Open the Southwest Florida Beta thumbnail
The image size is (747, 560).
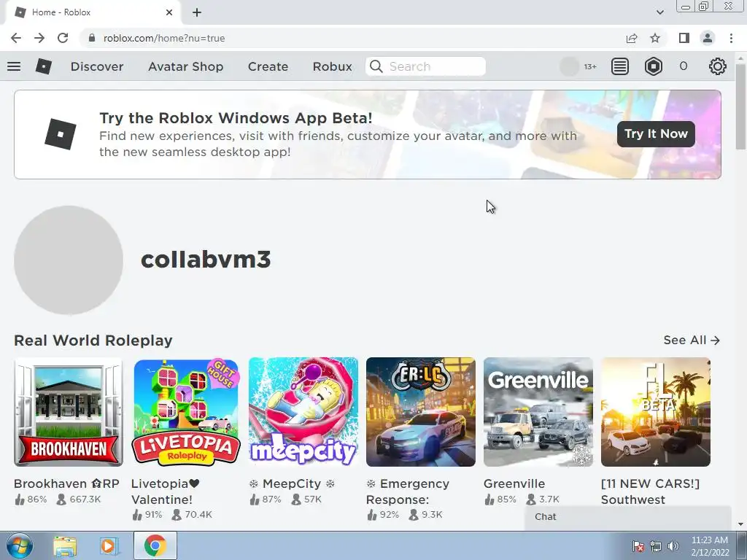(x=656, y=412)
